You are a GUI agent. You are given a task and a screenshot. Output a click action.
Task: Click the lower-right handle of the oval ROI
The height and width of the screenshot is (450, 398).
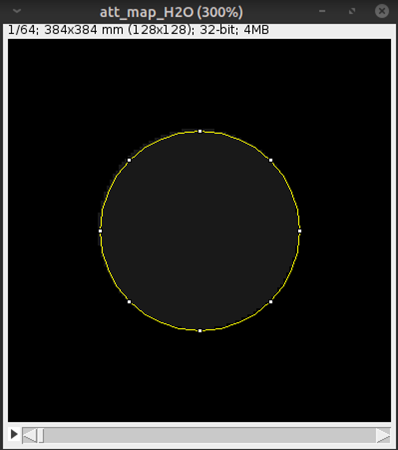(x=271, y=302)
